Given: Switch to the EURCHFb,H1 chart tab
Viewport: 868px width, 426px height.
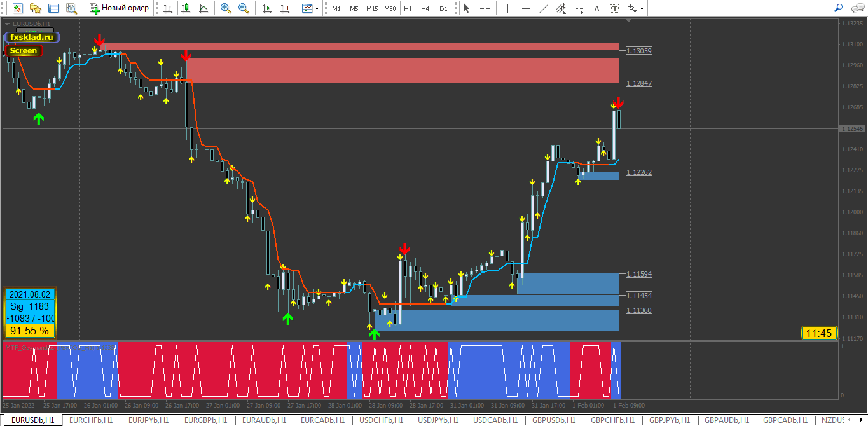Looking at the screenshot, I should pyautogui.click(x=91, y=420).
